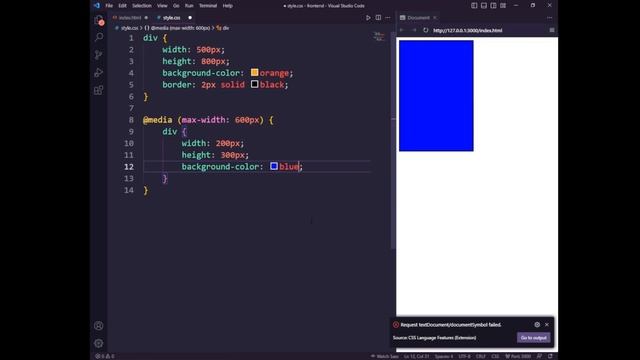The image size is (640, 360).
Task: Open the CRLF line ending selector
Action: (x=481, y=356)
